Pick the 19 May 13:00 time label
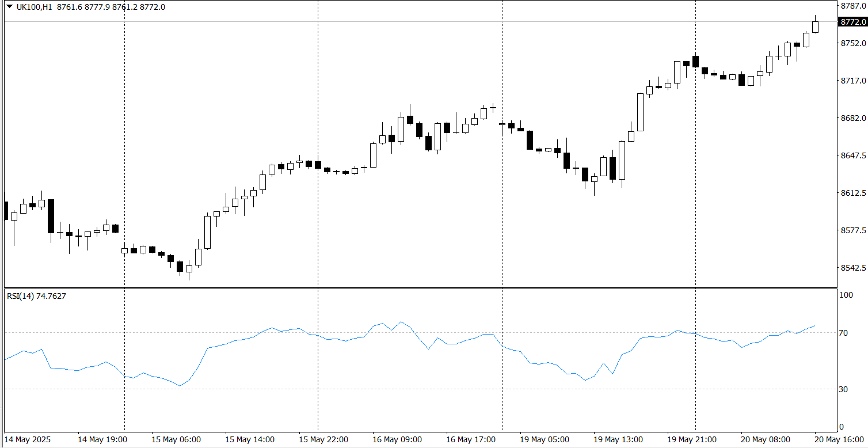The width and height of the screenshot is (868, 448). 618,439
